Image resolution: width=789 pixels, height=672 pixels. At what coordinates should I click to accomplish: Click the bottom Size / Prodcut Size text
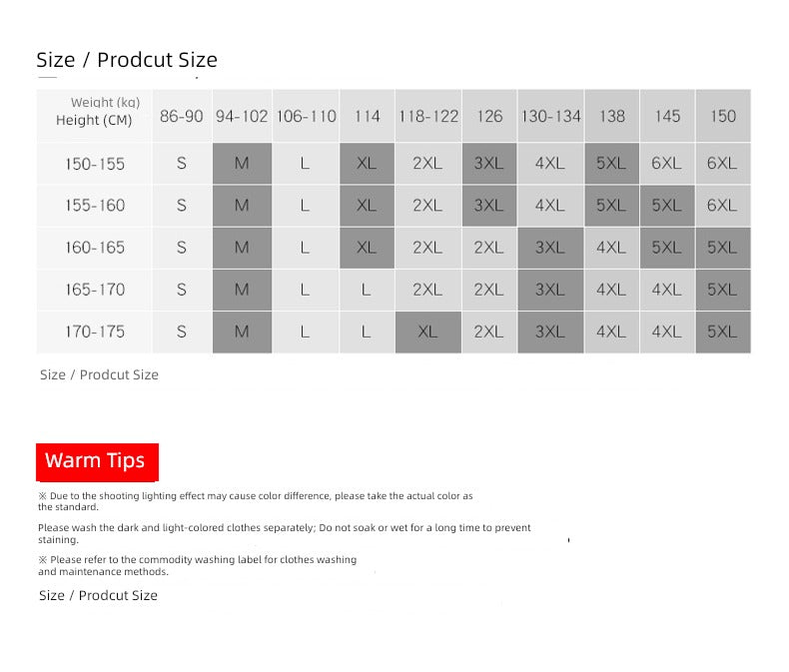click(98, 595)
